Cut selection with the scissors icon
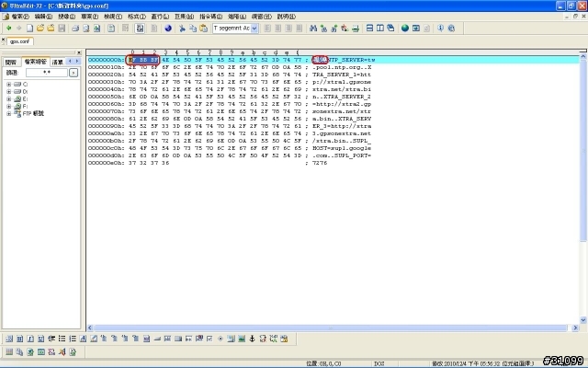Viewport: 588px width, 368px height. point(182,29)
